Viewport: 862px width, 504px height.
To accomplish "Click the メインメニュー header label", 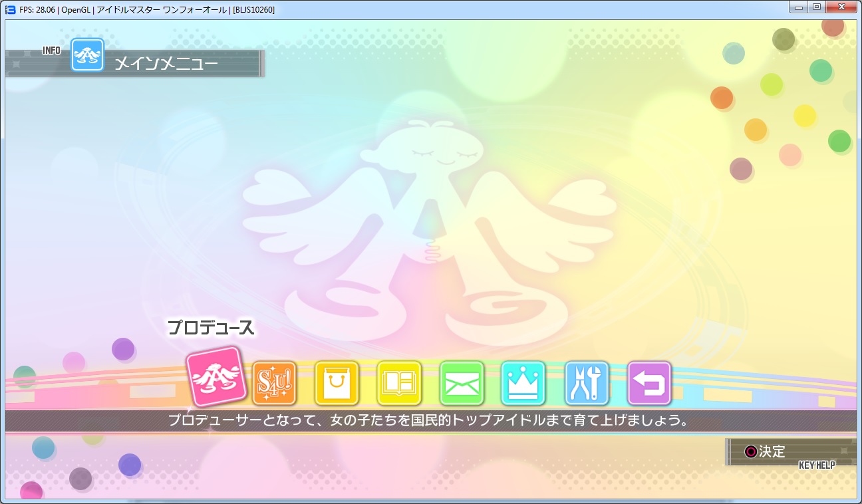I will tap(166, 64).
